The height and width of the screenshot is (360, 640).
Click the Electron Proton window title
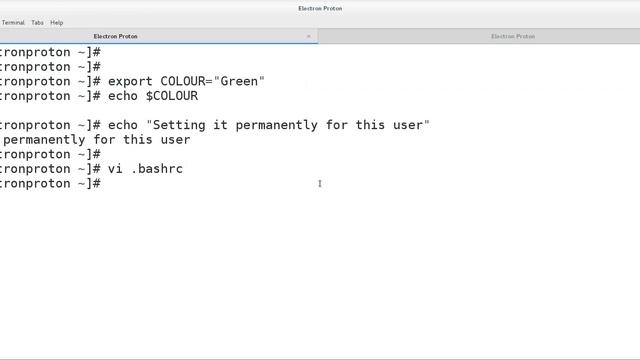pyautogui.click(x=320, y=8)
